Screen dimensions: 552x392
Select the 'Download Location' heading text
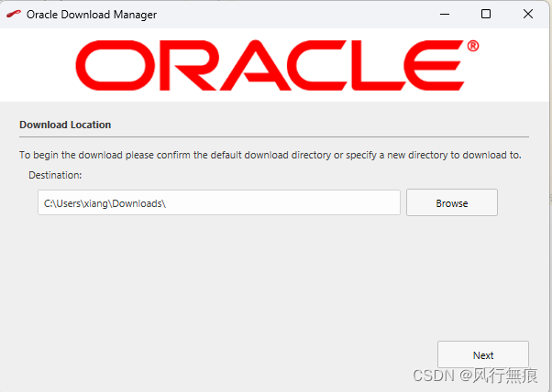[x=65, y=125]
